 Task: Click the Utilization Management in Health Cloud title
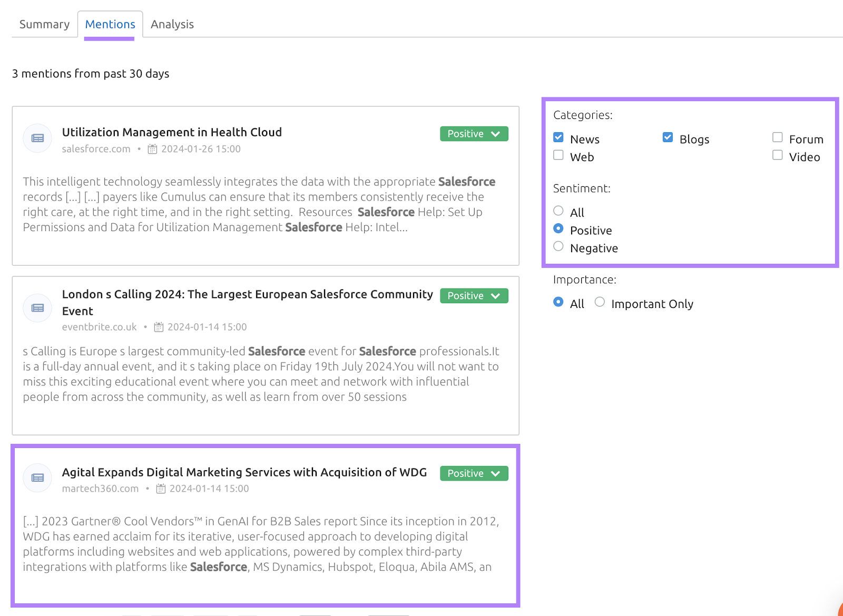[172, 132]
